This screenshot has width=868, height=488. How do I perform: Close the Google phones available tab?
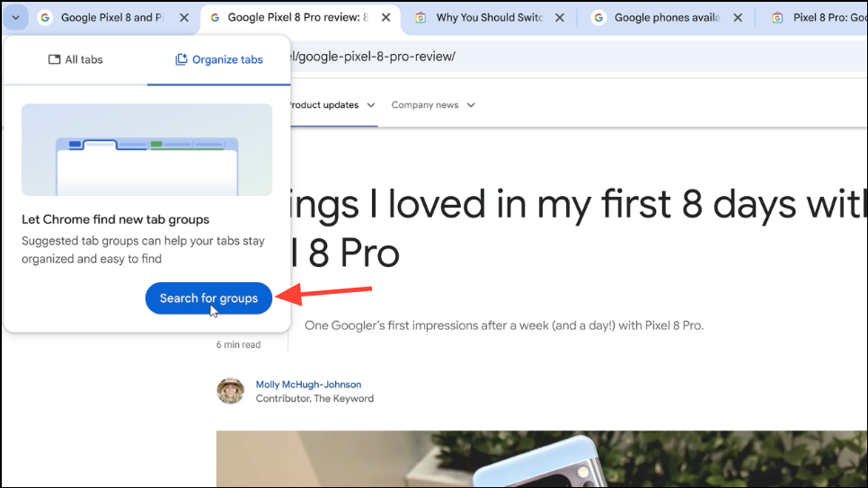pyautogui.click(x=738, y=18)
